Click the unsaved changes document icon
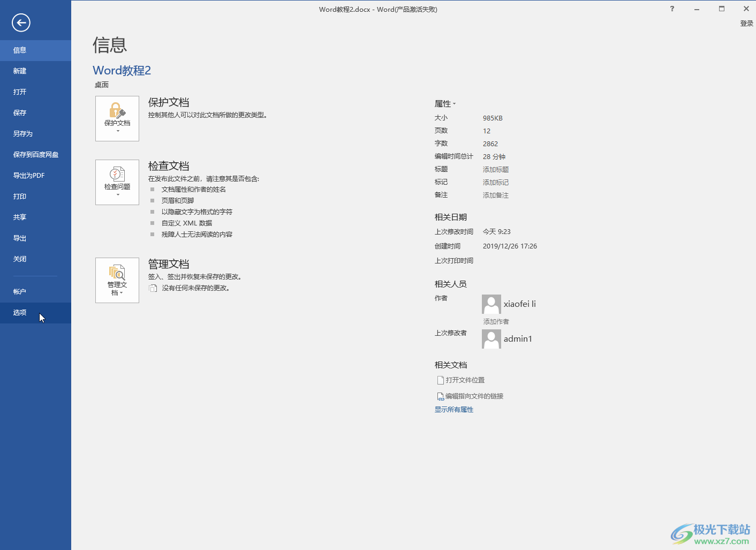Image resolution: width=756 pixels, height=550 pixels. tap(153, 288)
